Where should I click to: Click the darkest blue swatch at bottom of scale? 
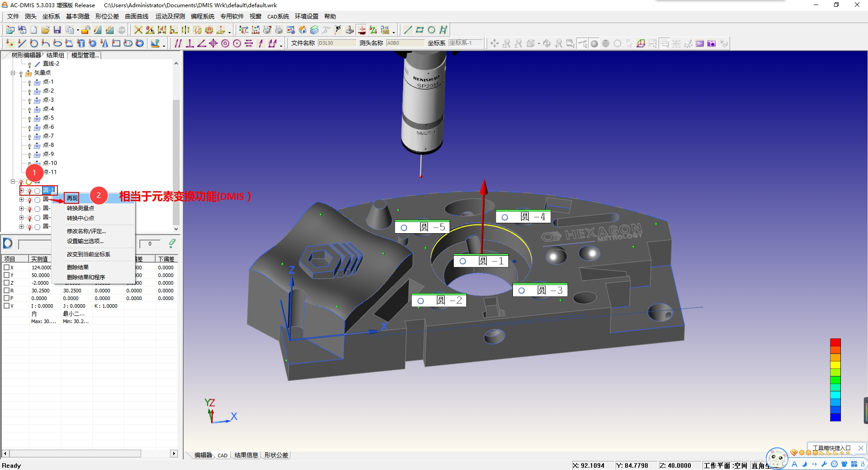point(835,417)
